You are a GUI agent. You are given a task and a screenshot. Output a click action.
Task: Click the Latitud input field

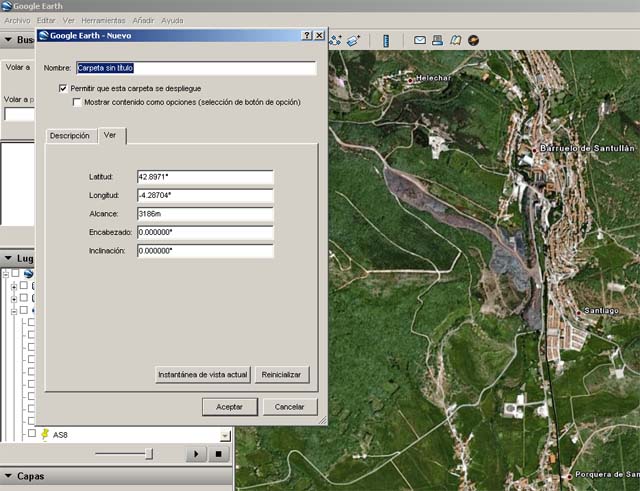pos(205,177)
